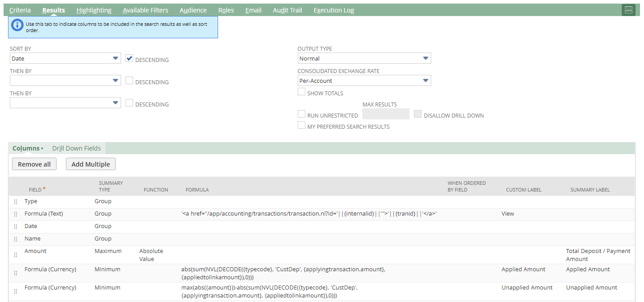Click formula starting with max(abs({amount}))

270,291
